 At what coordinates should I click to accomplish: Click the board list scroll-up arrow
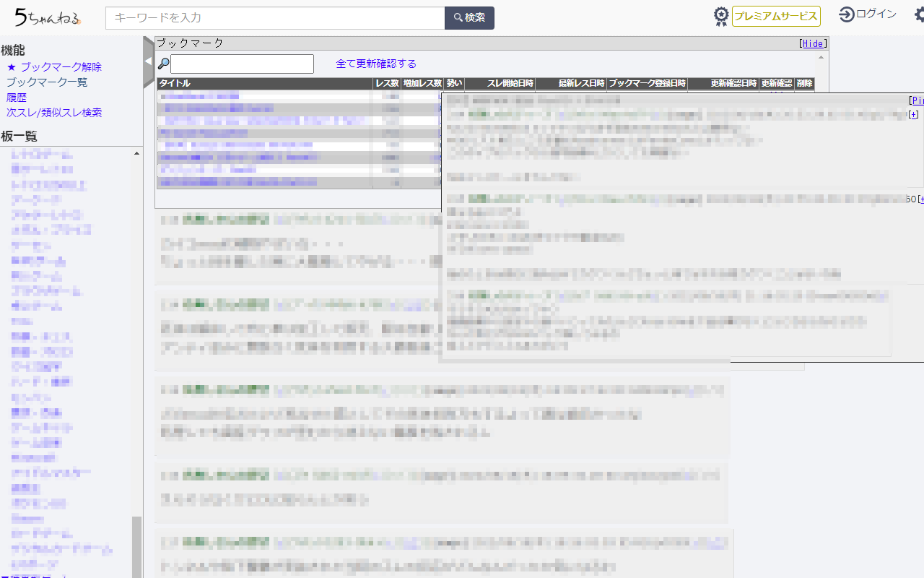[x=137, y=153]
